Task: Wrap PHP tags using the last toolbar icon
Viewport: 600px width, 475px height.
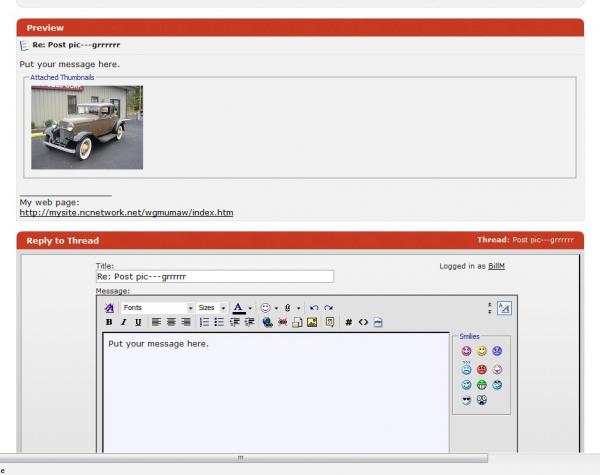Action: pyautogui.click(x=378, y=322)
